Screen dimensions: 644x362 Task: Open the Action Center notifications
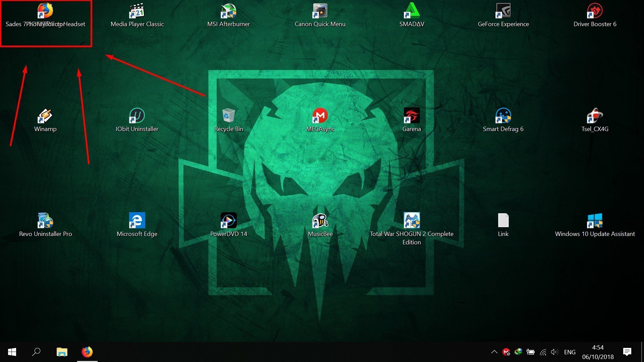pyautogui.click(x=627, y=352)
